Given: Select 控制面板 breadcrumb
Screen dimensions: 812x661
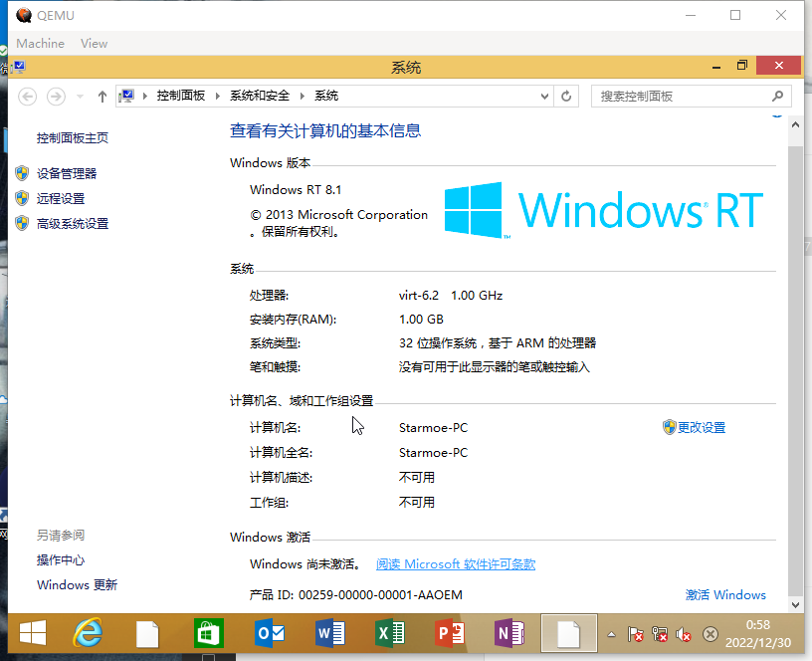Looking at the screenshot, I should 181,96.
